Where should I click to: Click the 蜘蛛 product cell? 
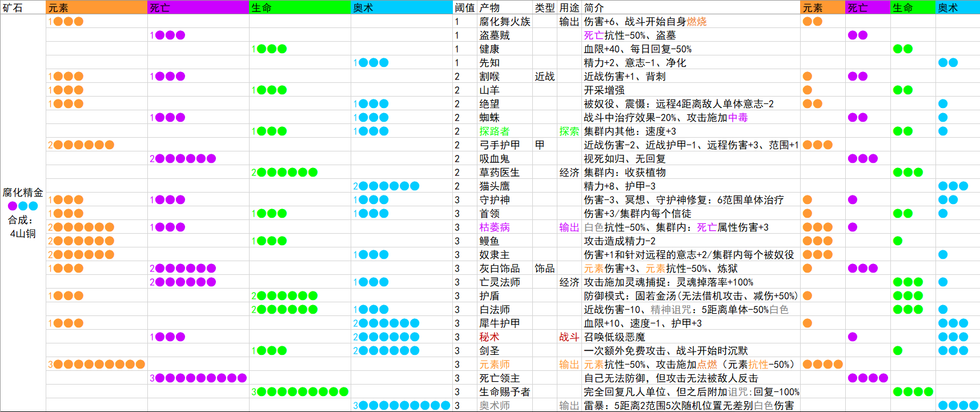(x=505, y=117)
